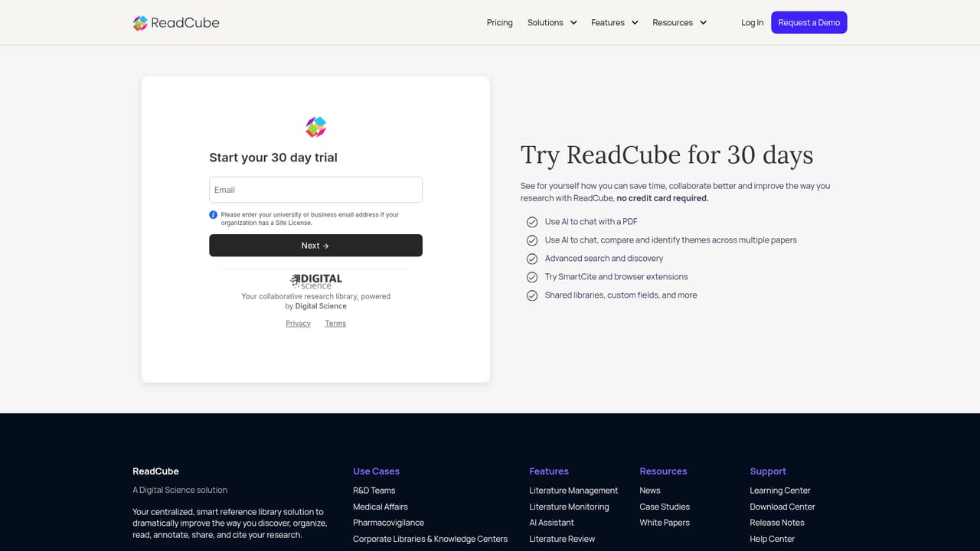Screen dimensions: 980x551
Task: Click checkmark icon beside 'Advanced search and discovery'
Action: pyautogui.click(x=532, y=259)
